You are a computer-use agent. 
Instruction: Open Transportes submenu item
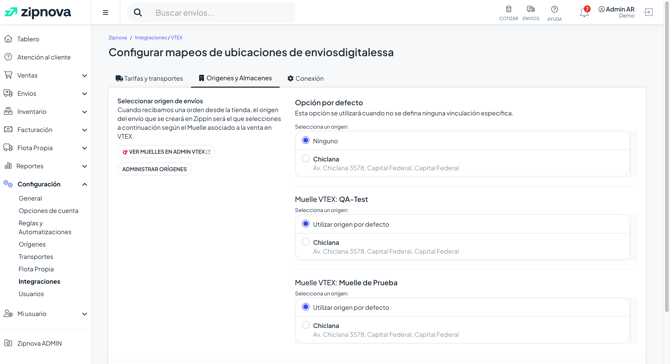(x=36, y=257)
